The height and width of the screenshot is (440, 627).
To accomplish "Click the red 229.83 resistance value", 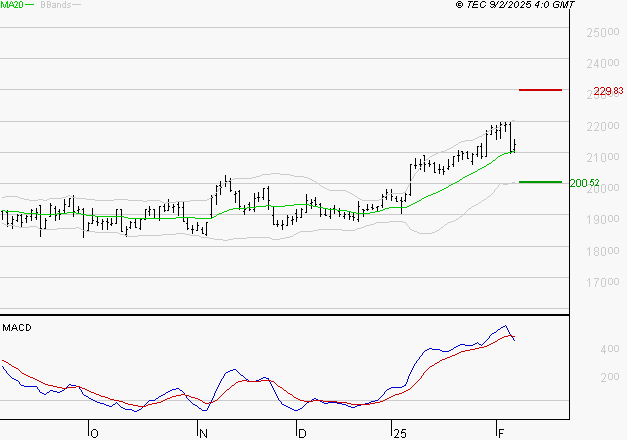I will coord(608,91).
